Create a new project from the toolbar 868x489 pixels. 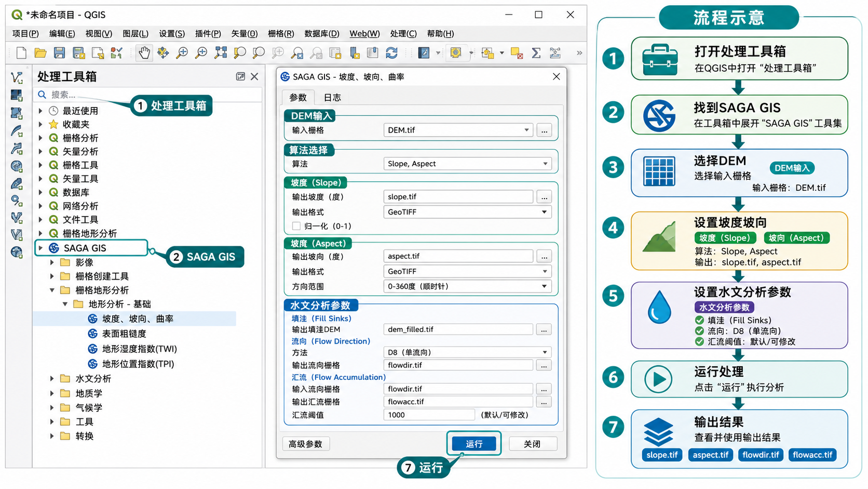pyautogui.click(x=21, y=52)
